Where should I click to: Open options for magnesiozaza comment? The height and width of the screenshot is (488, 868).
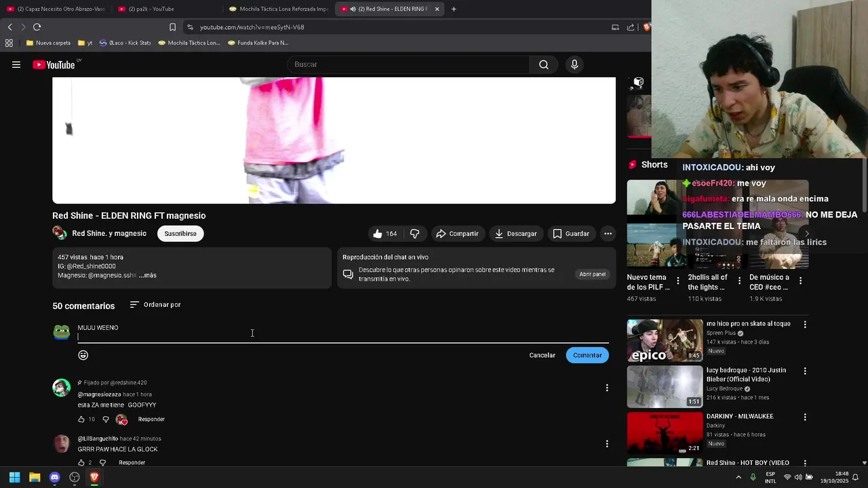pos(607,388)
